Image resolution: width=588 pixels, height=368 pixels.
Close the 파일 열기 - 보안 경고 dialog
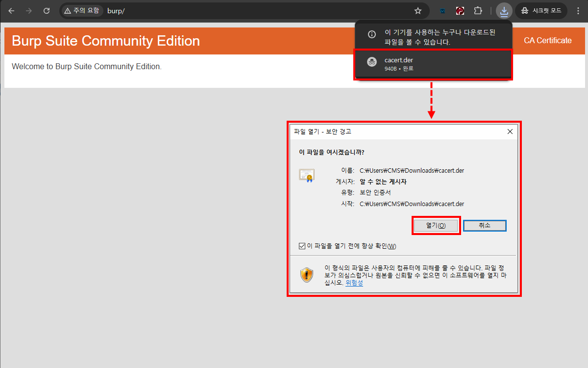click(510, 131)
